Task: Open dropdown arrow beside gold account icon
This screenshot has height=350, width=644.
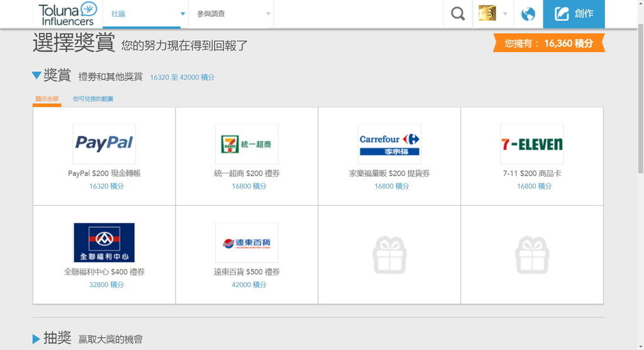Action: click(505, 14)
